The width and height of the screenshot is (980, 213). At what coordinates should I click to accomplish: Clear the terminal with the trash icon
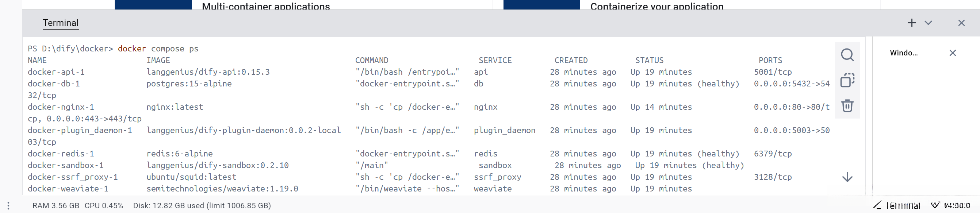(847, 105)
